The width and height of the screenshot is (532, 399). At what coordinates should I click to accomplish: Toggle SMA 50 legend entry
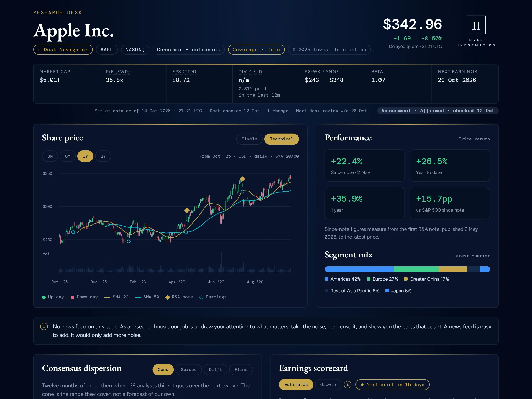click(x=147, y=297)
